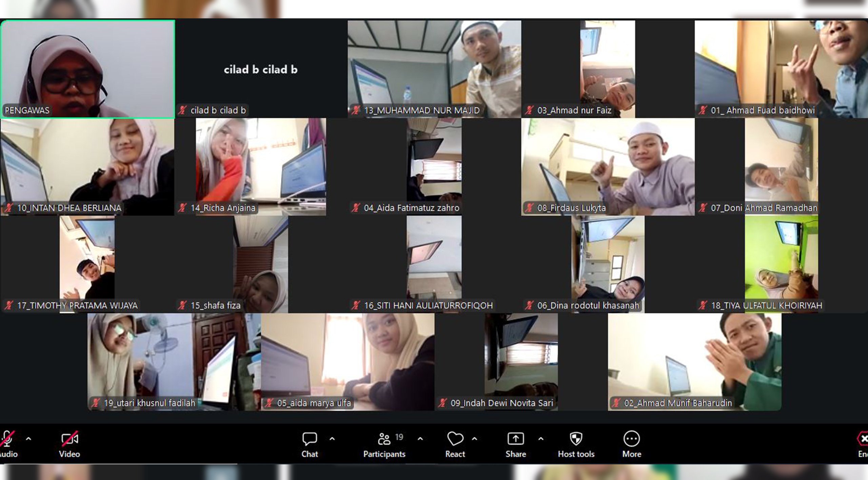Click the name label 17_TIMOTHY PRATAMA WIJAYA
868x480 pixels.
77,305
